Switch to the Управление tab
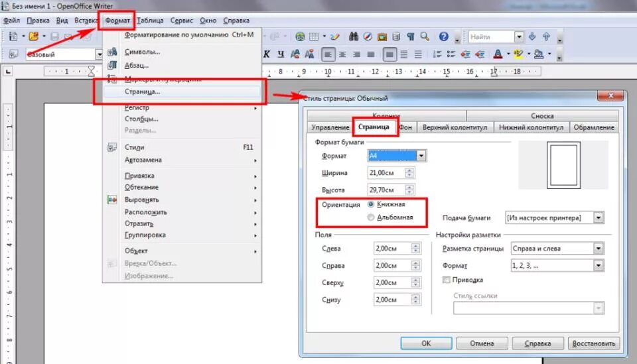637x364 pixels. click(330, 127)
